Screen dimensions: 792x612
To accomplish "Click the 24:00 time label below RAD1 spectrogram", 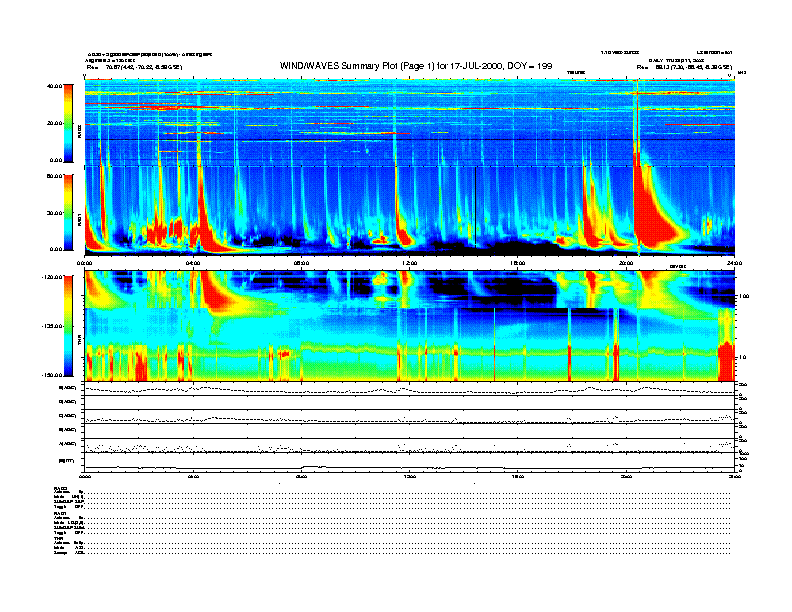I will pyautogui.click(x=734, y=263).
